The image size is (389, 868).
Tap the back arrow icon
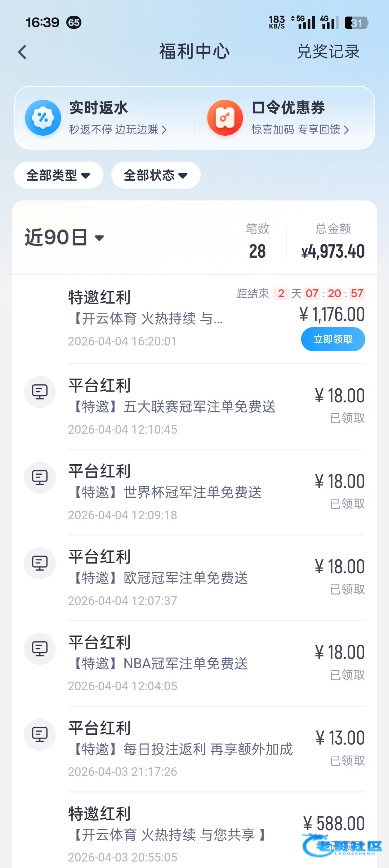pos(22,52)
